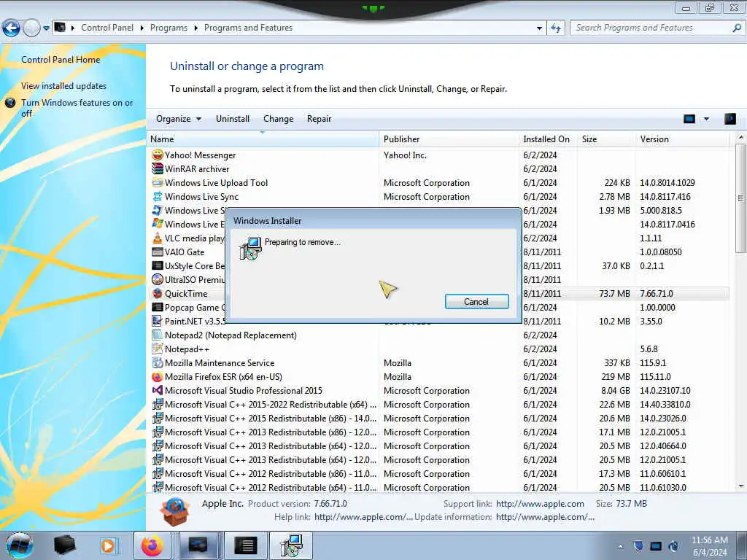Click Windows Installer taskbar icon

291,545
